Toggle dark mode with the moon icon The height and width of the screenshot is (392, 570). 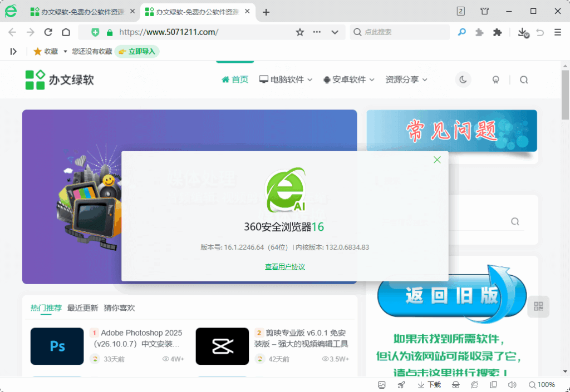tap(463, 80)
